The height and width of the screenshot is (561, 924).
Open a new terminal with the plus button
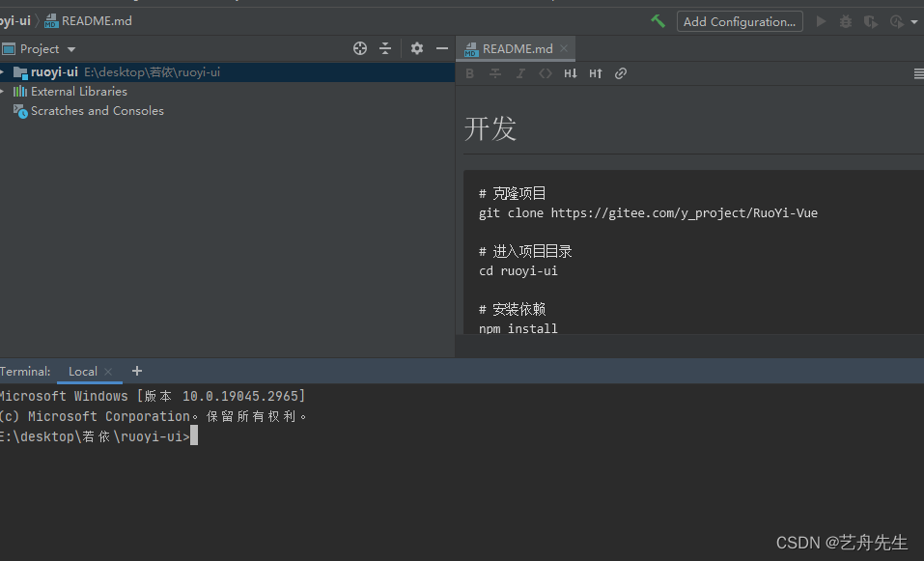pos(136,370)
